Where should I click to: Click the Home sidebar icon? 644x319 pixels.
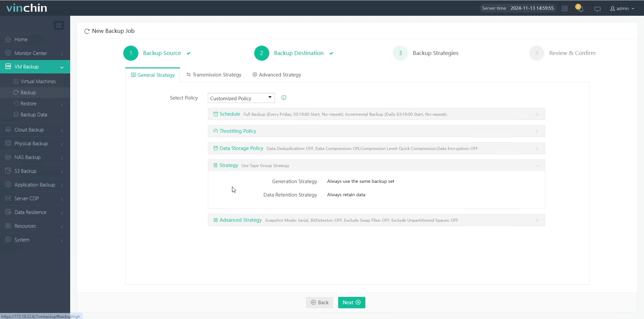pyautogui.click(x=8, y=39)
